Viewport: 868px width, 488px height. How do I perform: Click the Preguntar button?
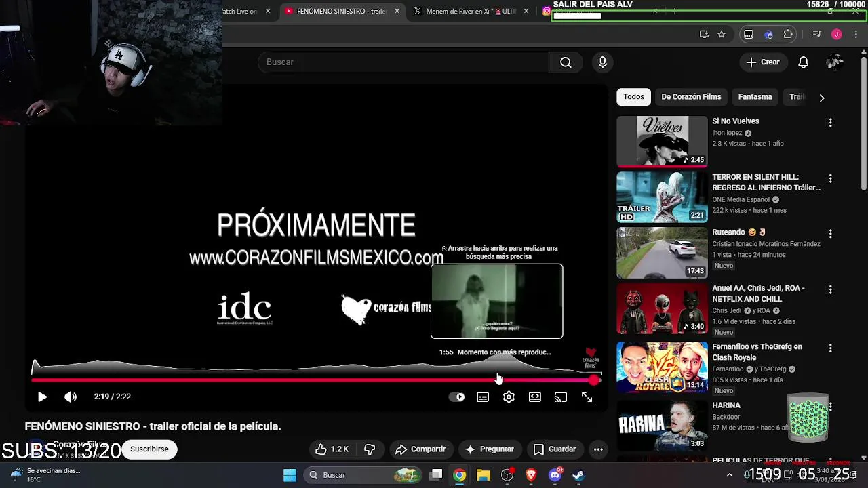[489, 449]
